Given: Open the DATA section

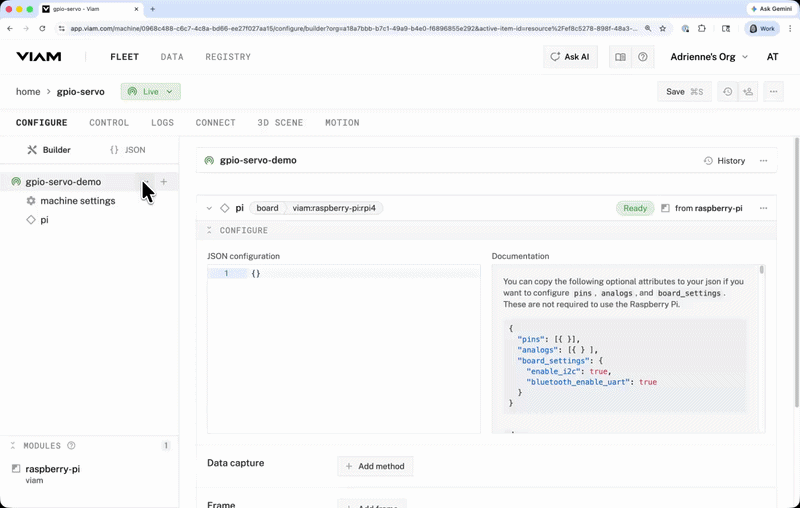Looking at the screenshot, I should 172,57.
